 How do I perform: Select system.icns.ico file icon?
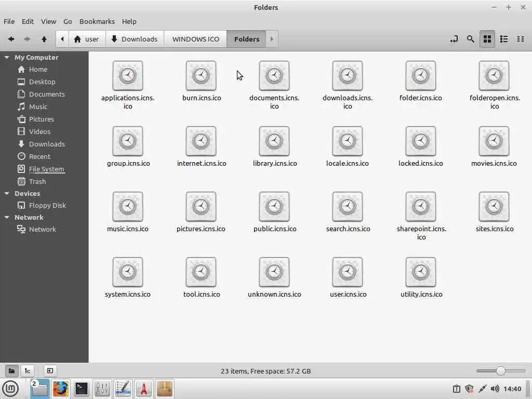(128, 272)
